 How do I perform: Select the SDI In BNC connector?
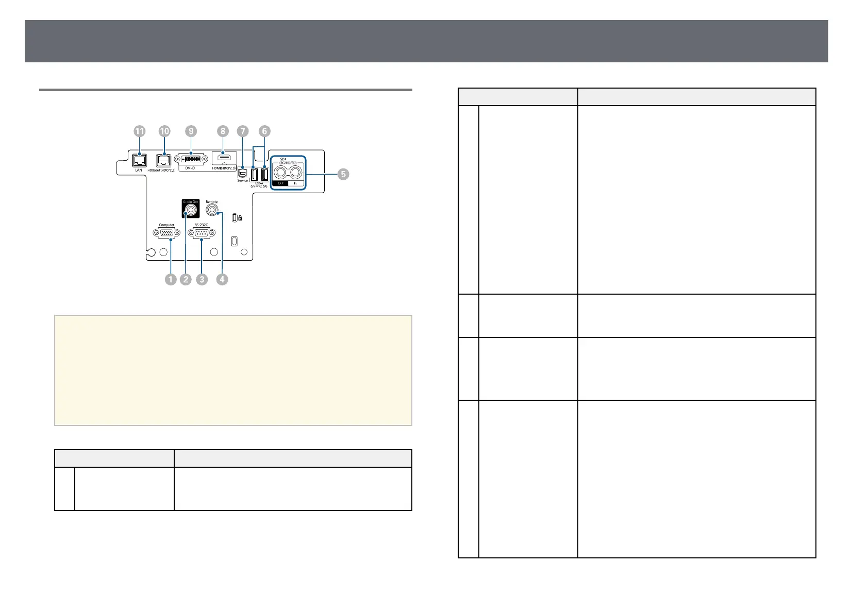296,173
